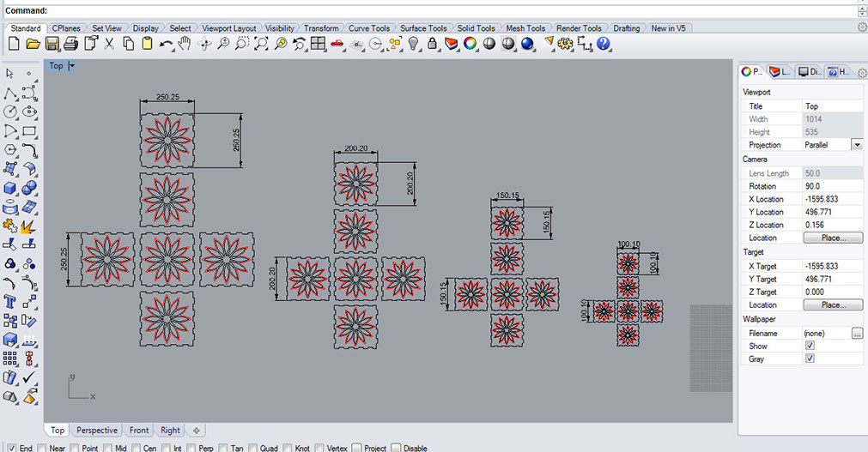Select the Text T tool in sidebar
The width and height of the screenshot is (868, 452).
[10, 302]
